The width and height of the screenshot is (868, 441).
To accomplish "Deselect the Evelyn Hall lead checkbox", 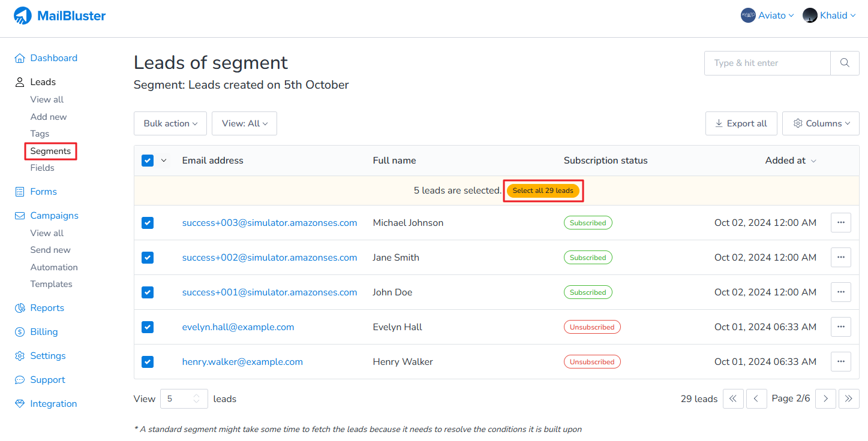I will (148, 327).
